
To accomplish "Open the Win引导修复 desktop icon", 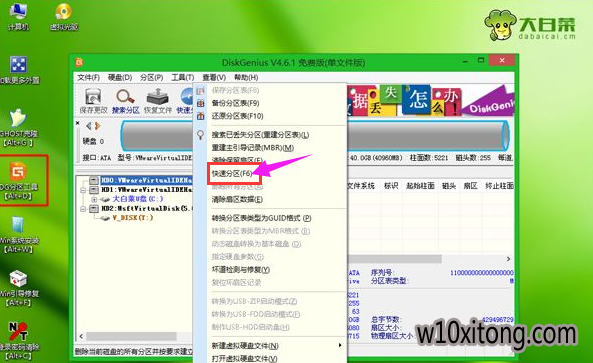I will pos(19,289).
